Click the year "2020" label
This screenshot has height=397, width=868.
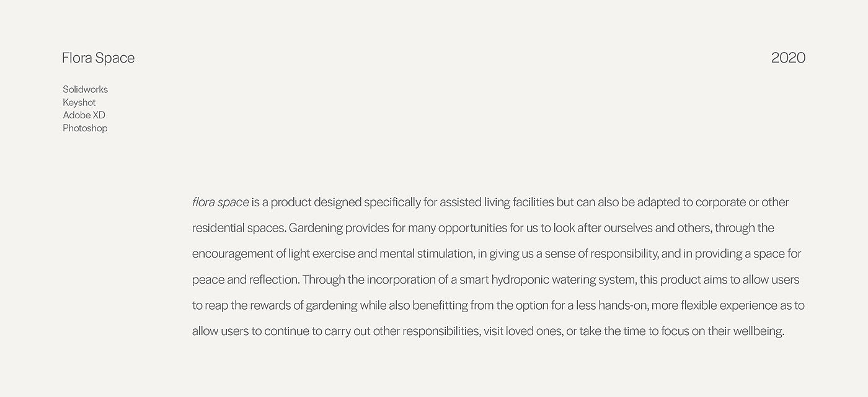tap(788, 58)
